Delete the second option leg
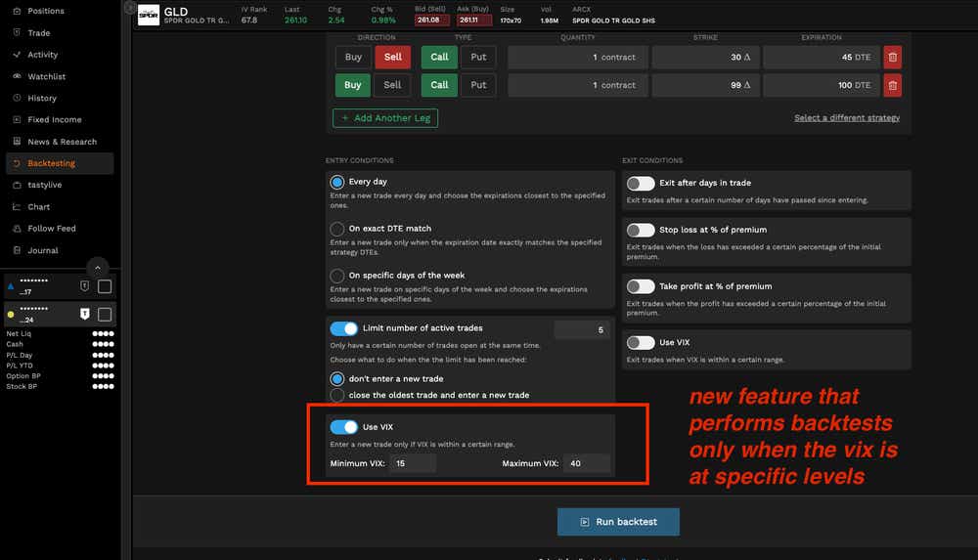 pyautogui.click(x=893, y=85)
